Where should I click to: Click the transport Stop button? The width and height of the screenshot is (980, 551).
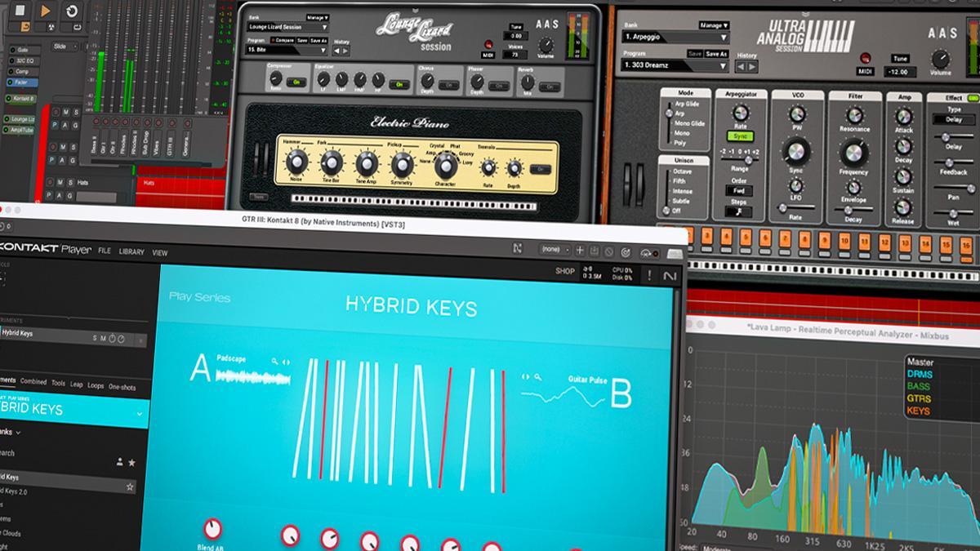click(x=19, y=11)
